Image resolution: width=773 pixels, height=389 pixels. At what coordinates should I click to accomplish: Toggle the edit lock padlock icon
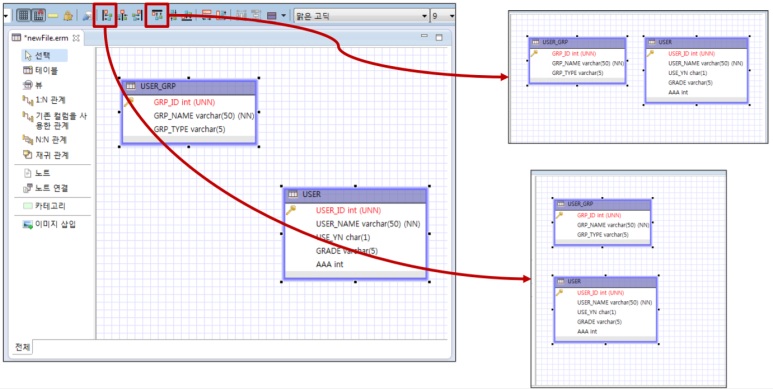tap(68, 16)
